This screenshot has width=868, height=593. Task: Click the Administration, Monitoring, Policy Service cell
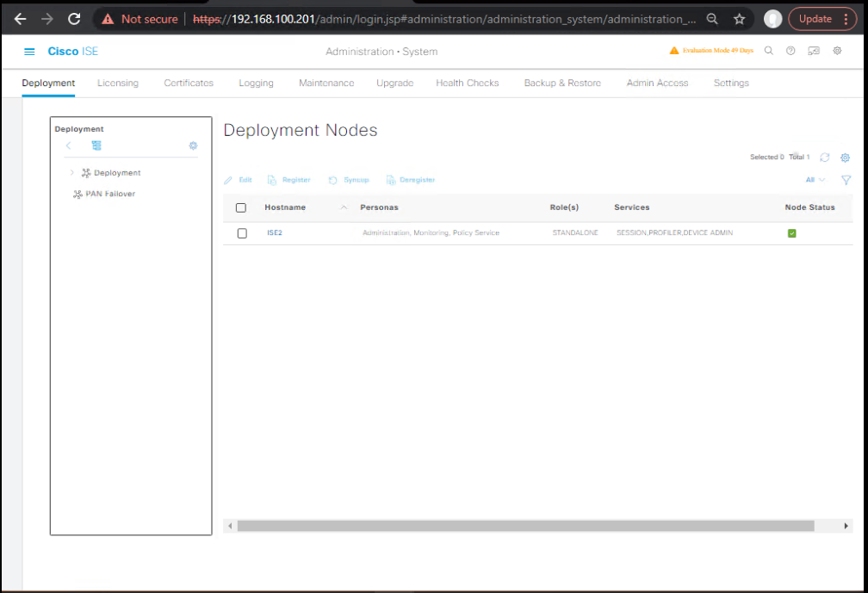tap(431, 233)
